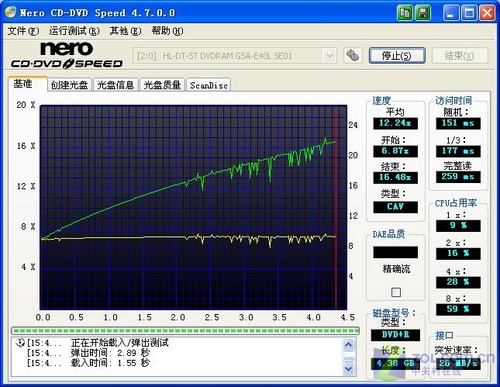Click the empty DAE品质 value box
Viewport: 500px width, 387px height.
[395, 252]
